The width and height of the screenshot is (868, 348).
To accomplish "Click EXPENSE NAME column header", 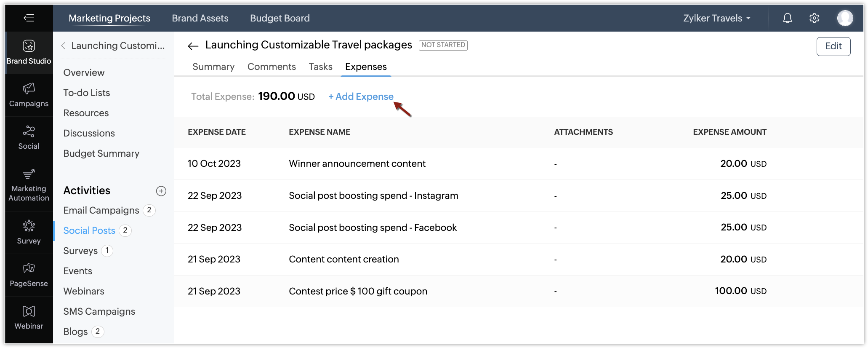I will (320, 132).
